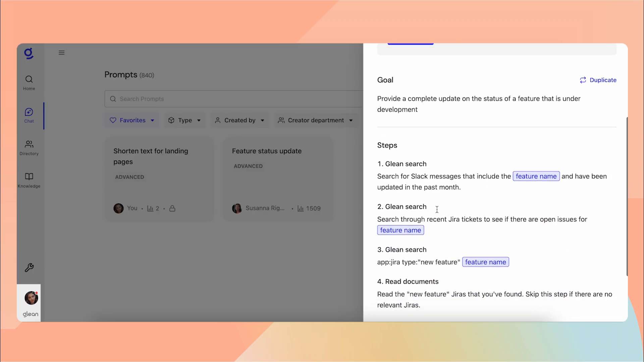The image size is (644, 362).
Task: Click the usage stats icon showing 1509
Action: [300, 208]
